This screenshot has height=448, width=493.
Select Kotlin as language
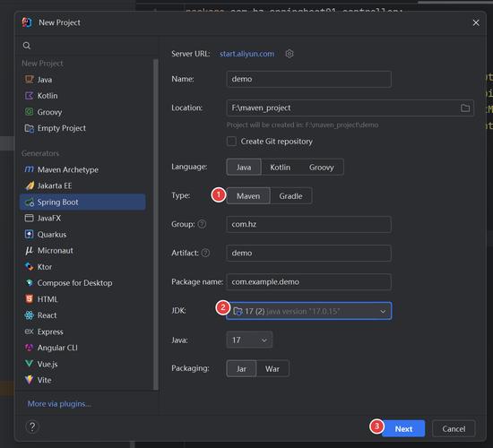click(281, 167)
